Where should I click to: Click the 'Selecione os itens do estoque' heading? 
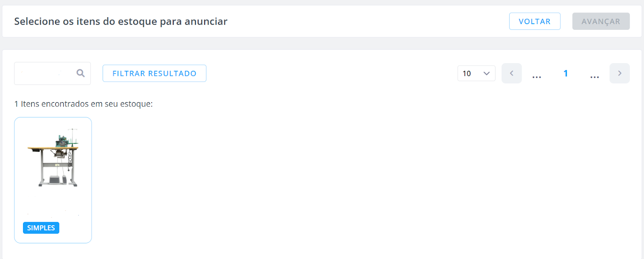click(121, 21)
